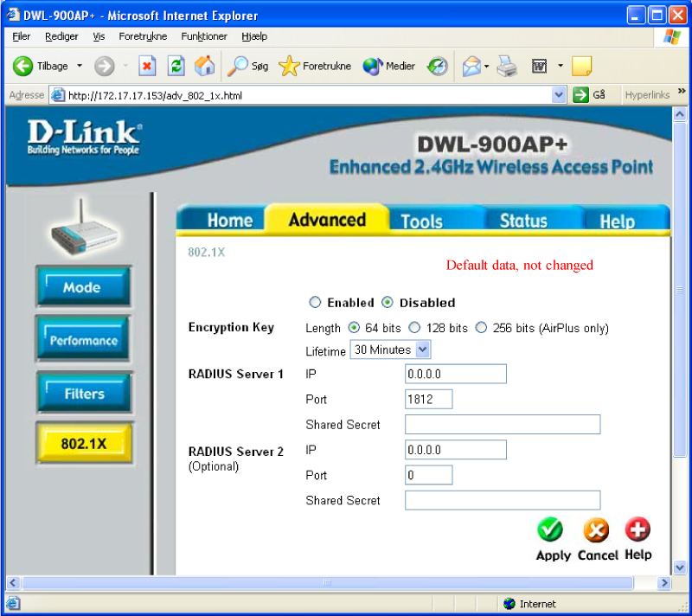Choose 128 bits key length
This screenshot has width=692, height=616.
point(414,328)
